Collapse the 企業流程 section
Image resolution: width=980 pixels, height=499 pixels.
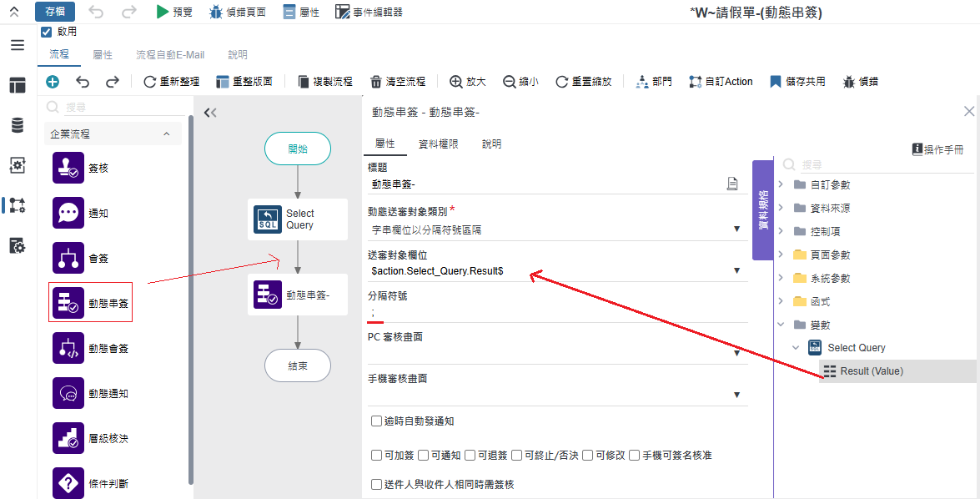pos(166,134)
